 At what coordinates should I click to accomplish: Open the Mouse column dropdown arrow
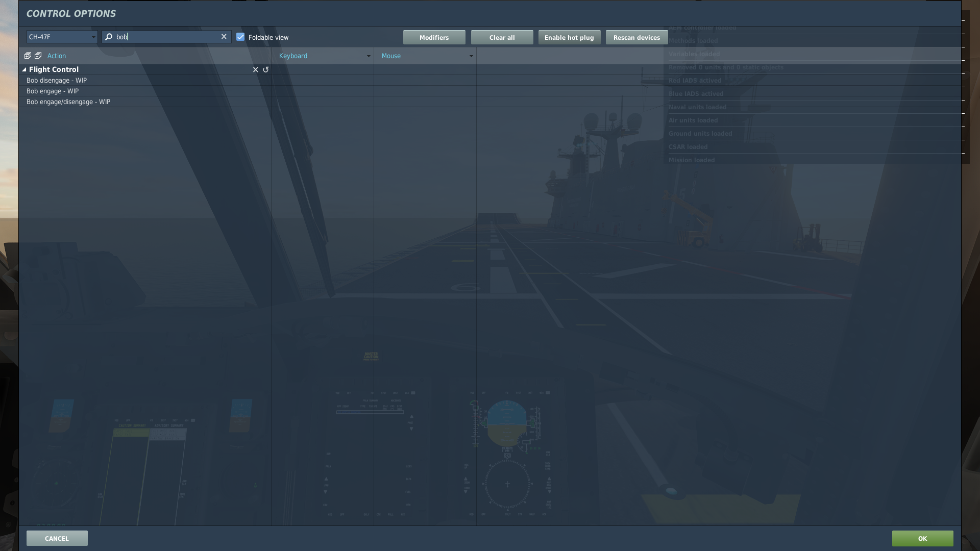471,56
